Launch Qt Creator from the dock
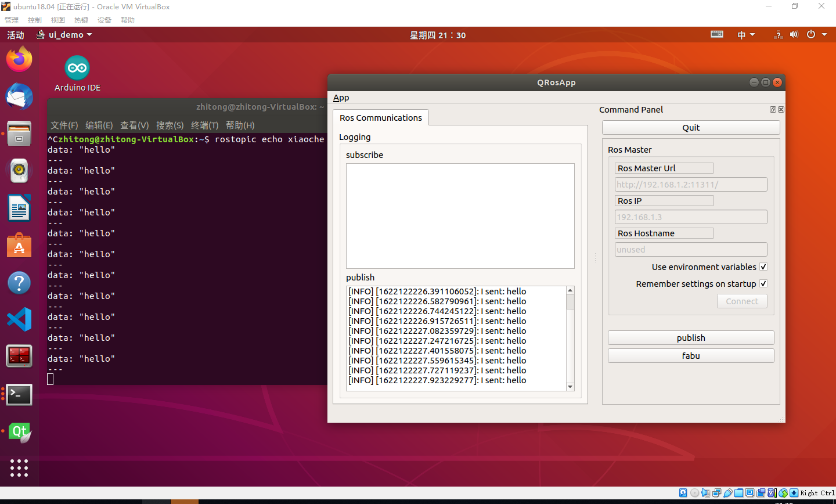This screenshot has height=504, width=836. pos(19,431)
